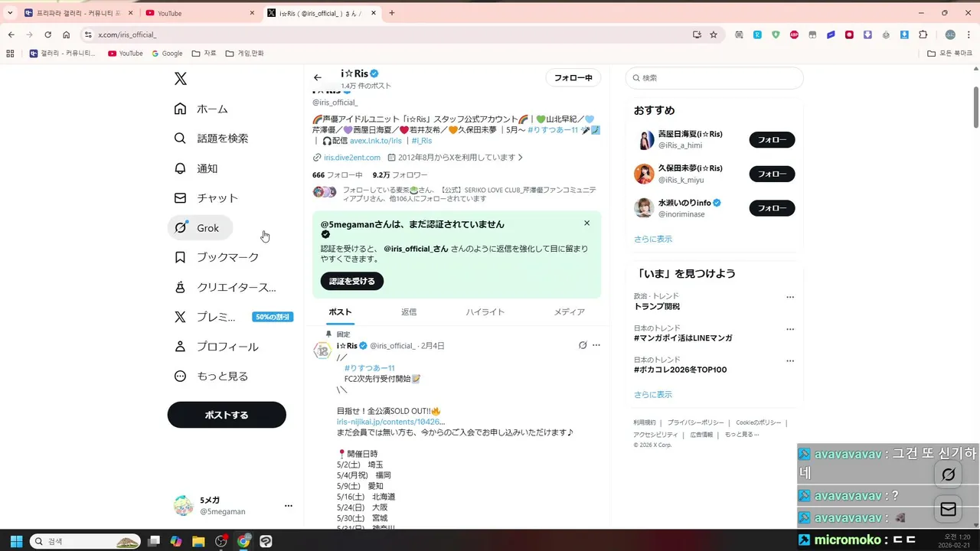Select ハイライト tab
The width and height of the screenshot is (980, 551).
click(485, 312)
